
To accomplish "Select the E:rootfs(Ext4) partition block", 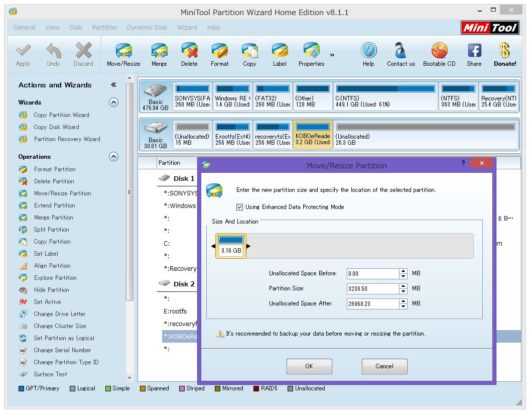I will coord(233,135).
